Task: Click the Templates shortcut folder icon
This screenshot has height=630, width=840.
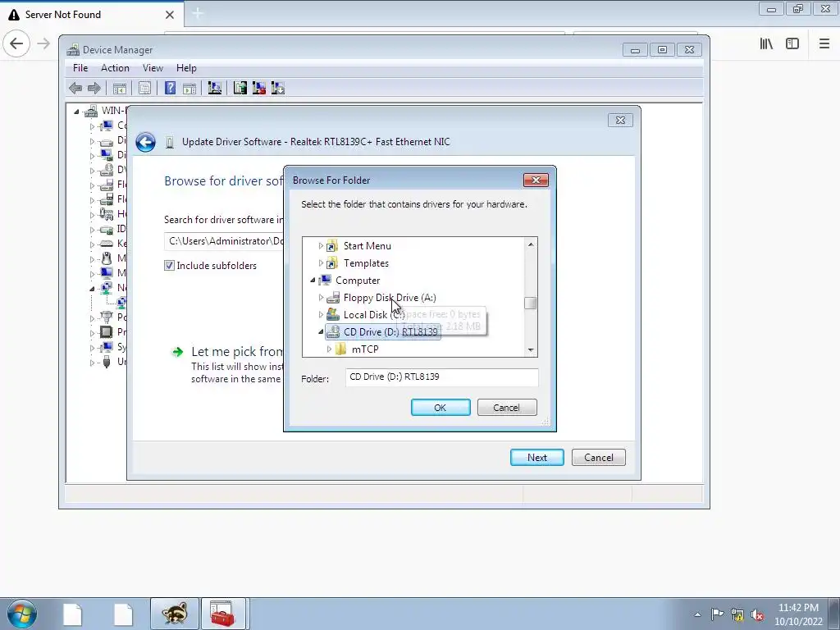Action: point(332,263)
